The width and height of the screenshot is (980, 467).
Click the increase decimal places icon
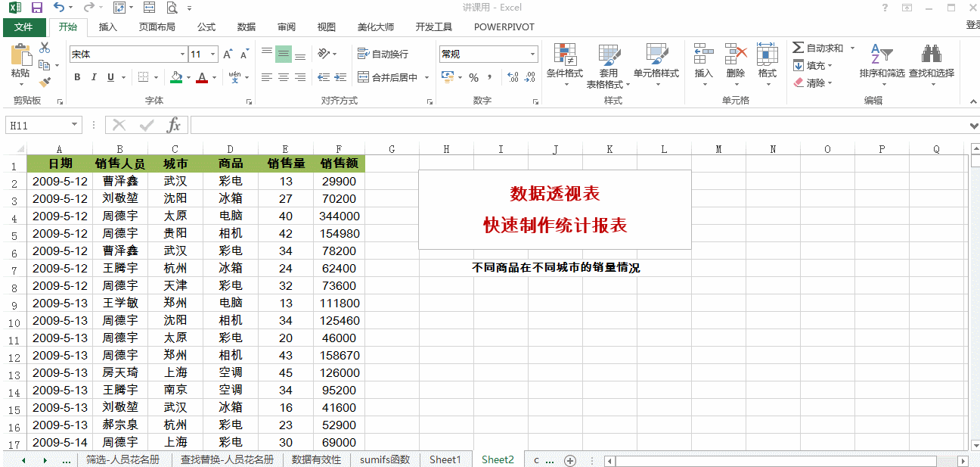coord(513,77)
